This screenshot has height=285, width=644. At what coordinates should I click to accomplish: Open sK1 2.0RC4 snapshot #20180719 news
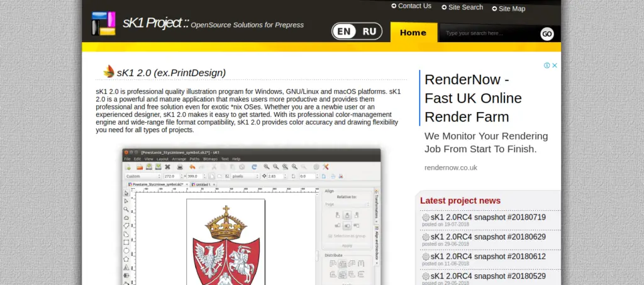(488, 217)
